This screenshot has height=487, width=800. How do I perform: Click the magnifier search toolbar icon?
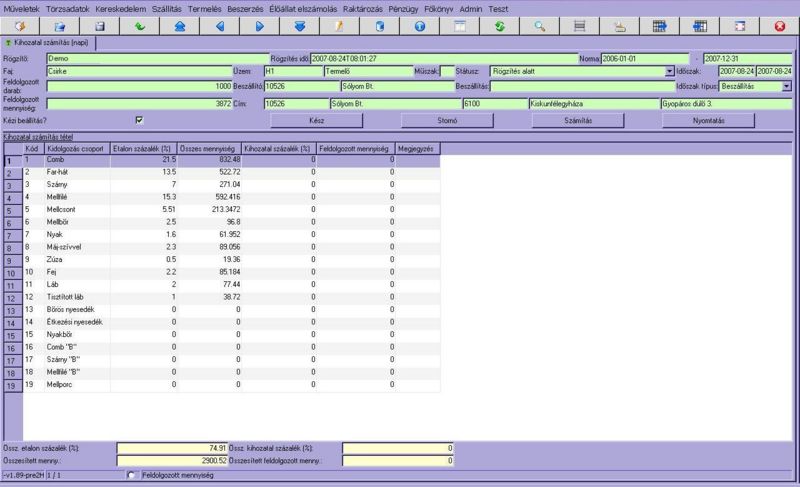tap(540, 24)
